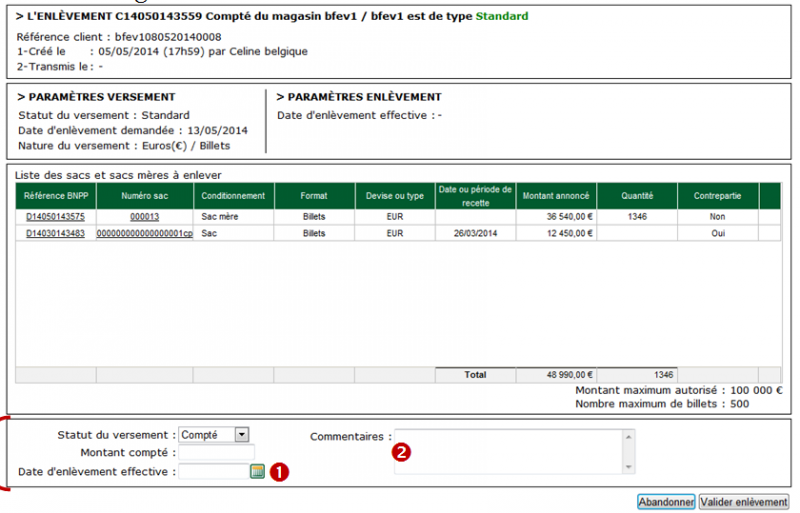Click the Nature du versement Euros(€) / Billets text
The height and width of the screenshot is (513, 800).
pyautogui.click(x=124, y=146)
